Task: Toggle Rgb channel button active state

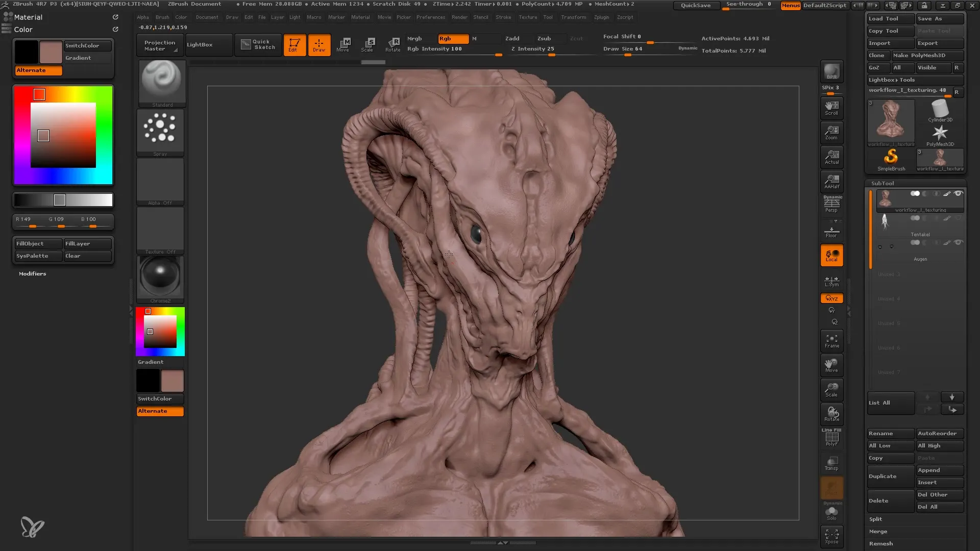Action: (x=452, y=38)
